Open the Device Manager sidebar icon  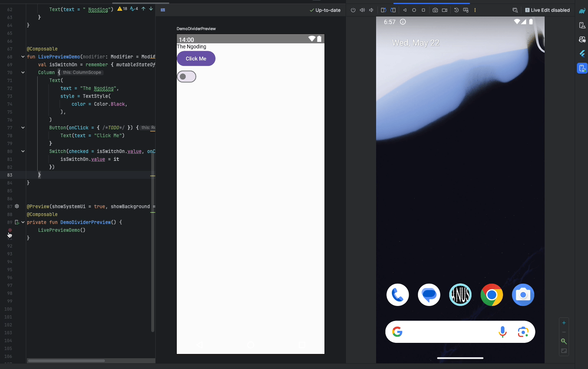coord(582,25)
